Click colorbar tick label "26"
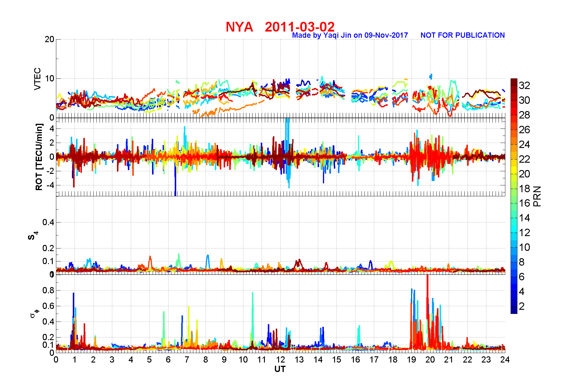This screenshot has width=561, height=392. (x=524, y=130)
